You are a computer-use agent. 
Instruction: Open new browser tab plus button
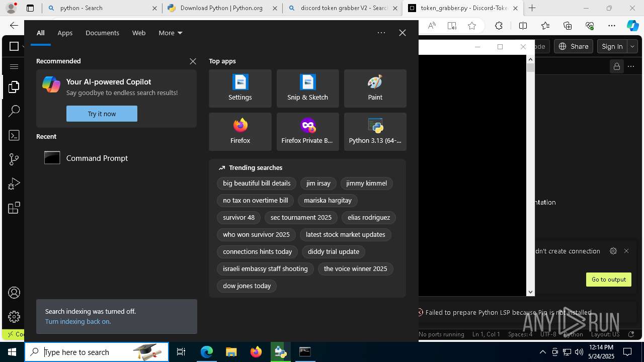(x=532, y=8)
